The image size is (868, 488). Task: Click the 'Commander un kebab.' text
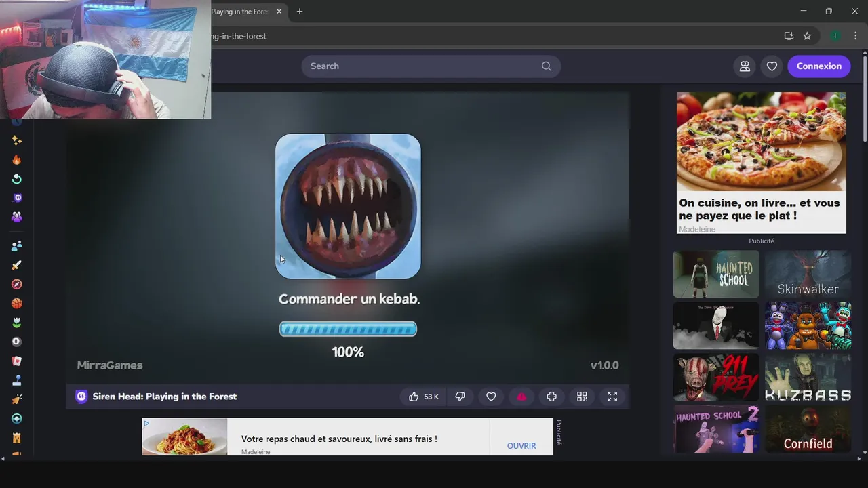pos(349,299)
